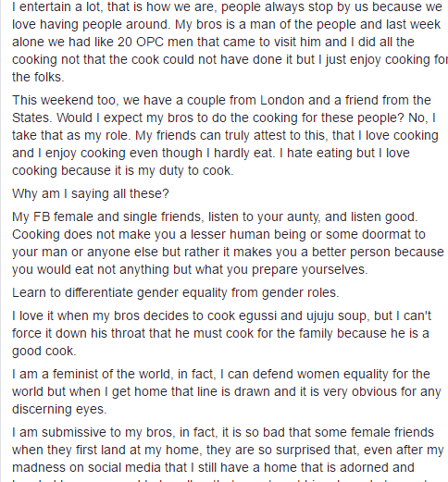
Task: Click the sentence 'Learn to differentiate gender equality from gender roles.'
Action: point(176,292)
